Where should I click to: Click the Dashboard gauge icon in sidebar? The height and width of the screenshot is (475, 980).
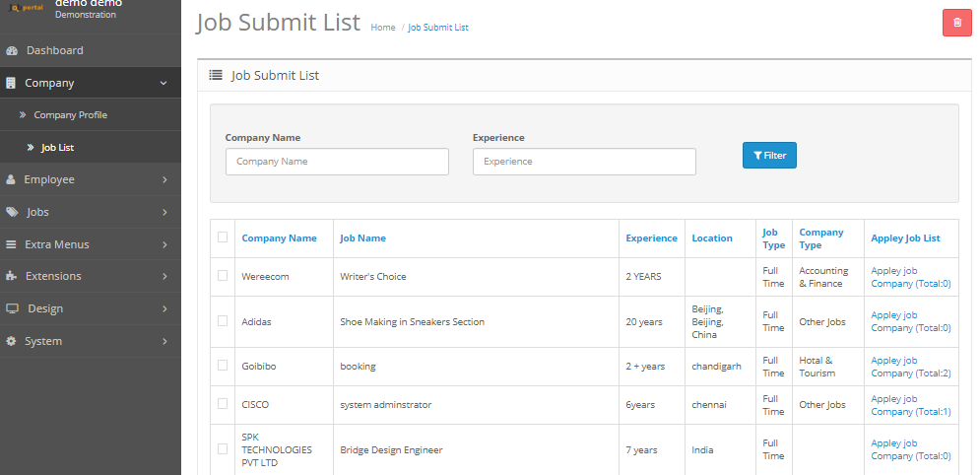click(x=12, y=50)
